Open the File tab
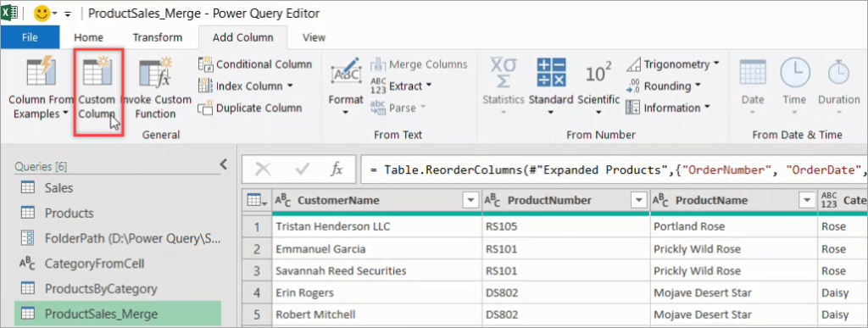Screen dimensions: 868x328 pyautogui.click(x=30, y=37)
